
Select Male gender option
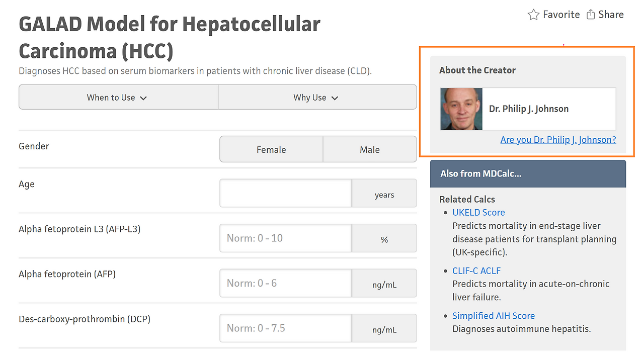[x=370, y=149]
